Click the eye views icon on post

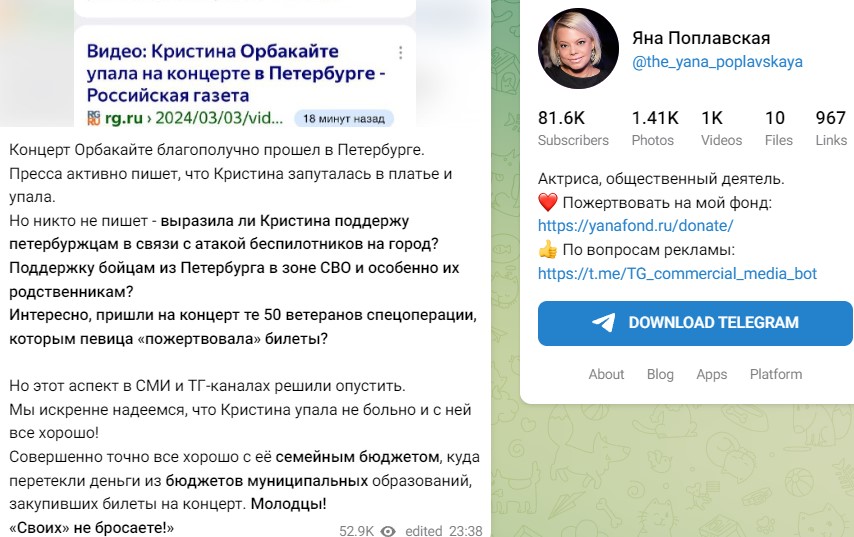[388, 530]
